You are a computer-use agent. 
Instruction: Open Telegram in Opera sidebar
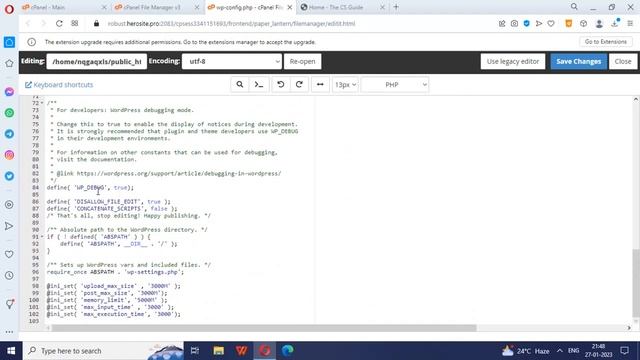click(9, 134)
